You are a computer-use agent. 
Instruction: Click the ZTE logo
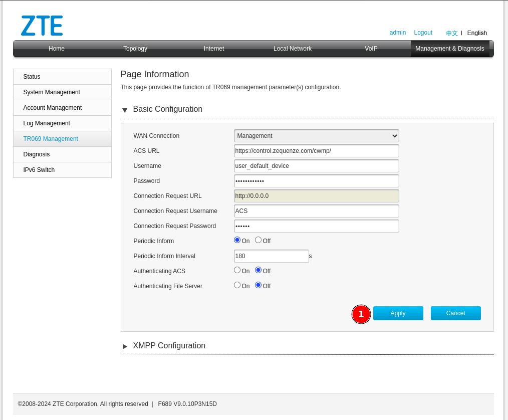pos(42,26)
